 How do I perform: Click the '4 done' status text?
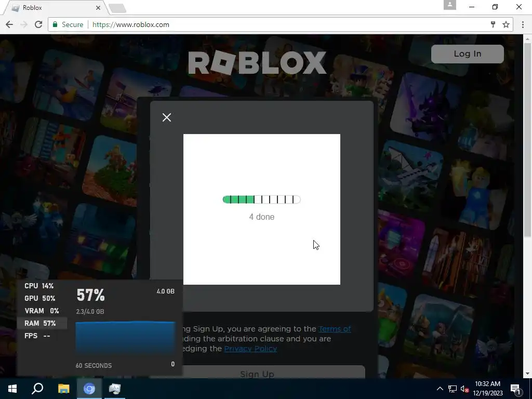(x=262, y=217)
